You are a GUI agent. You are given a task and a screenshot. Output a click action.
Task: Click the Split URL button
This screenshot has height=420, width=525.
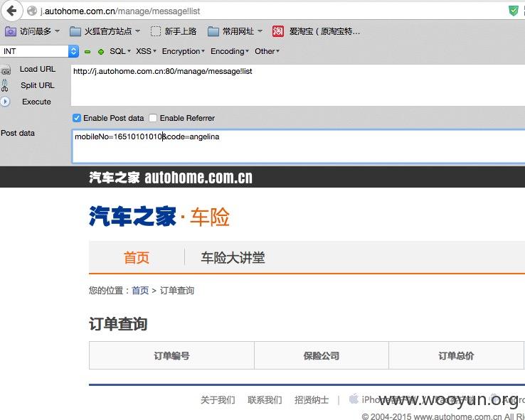tap(38, 85)
